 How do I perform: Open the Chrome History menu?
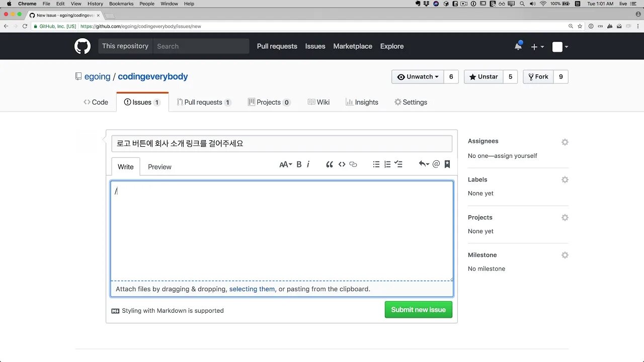pos(95,4)
